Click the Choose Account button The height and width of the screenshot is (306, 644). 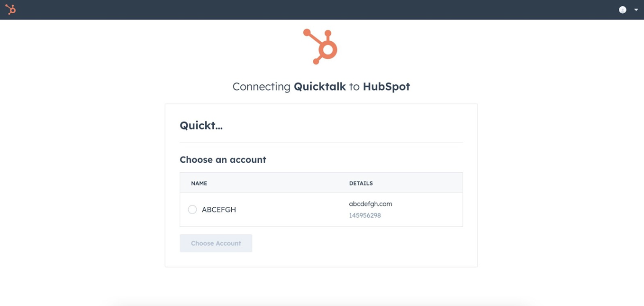(216, 243)
